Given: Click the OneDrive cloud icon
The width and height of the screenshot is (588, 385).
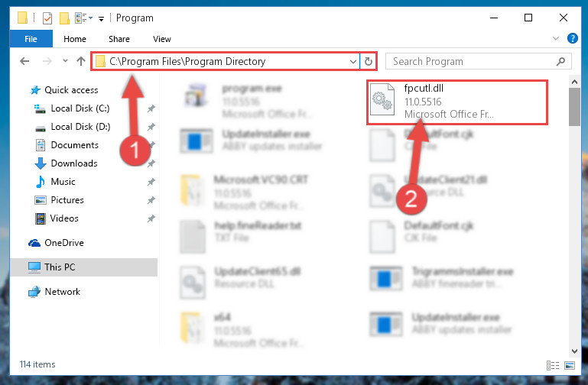Looking at the screenshot, I should (x=34, y=243).
